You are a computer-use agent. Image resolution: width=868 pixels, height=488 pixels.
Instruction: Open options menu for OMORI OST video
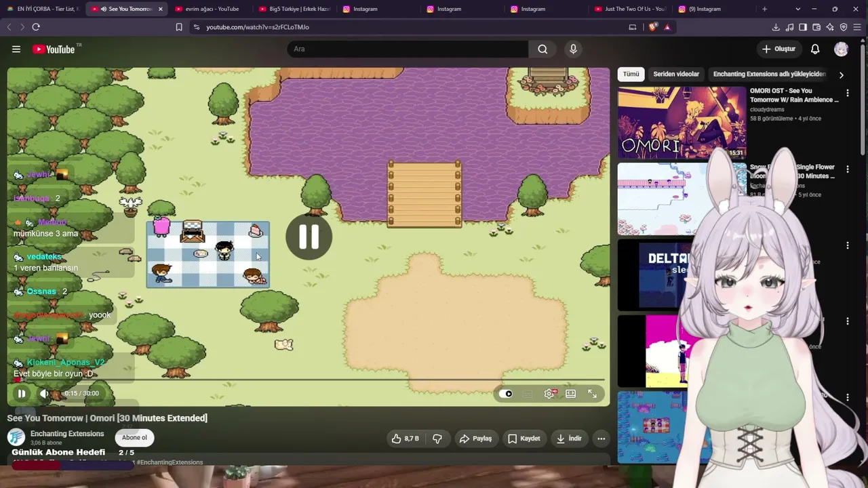[x=847, y=93]
